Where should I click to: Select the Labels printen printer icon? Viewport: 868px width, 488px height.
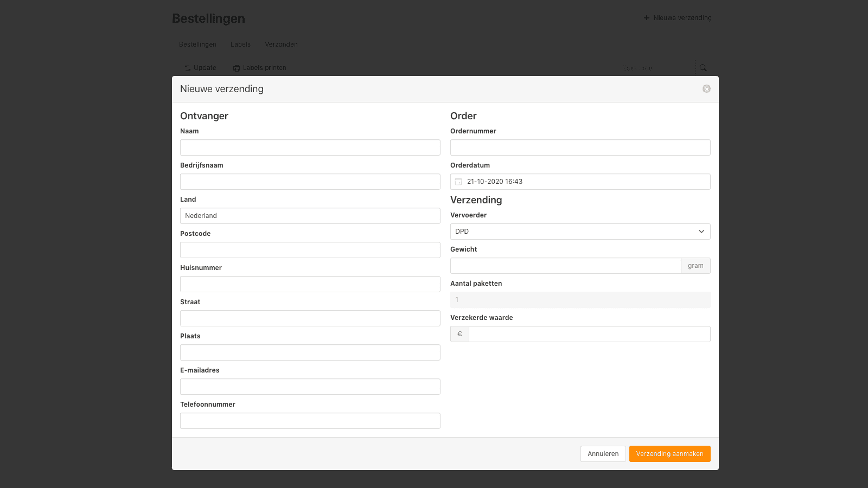tap(236, 68)
